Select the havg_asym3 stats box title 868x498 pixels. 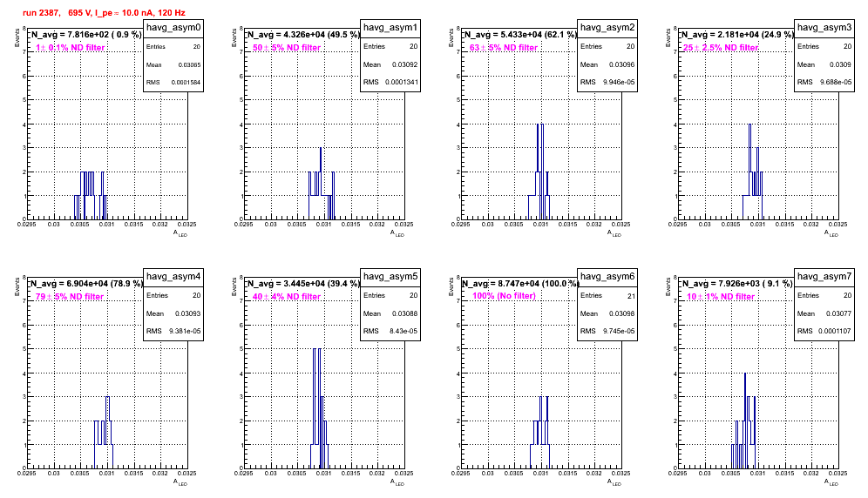coord(824,27)
